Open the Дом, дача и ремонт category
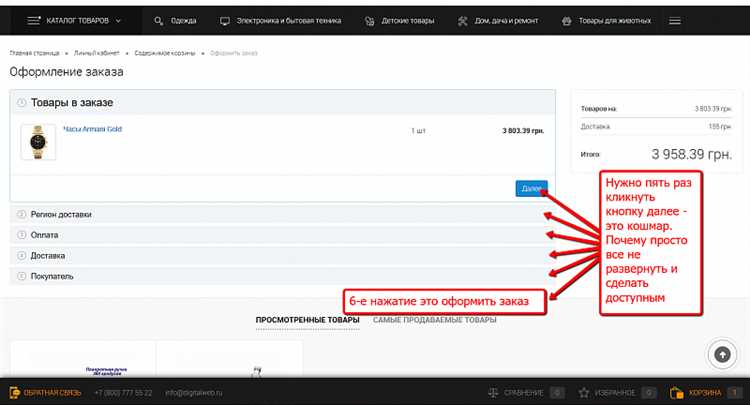Viewport: 750px width, 405px height. [x=506, y=21]
